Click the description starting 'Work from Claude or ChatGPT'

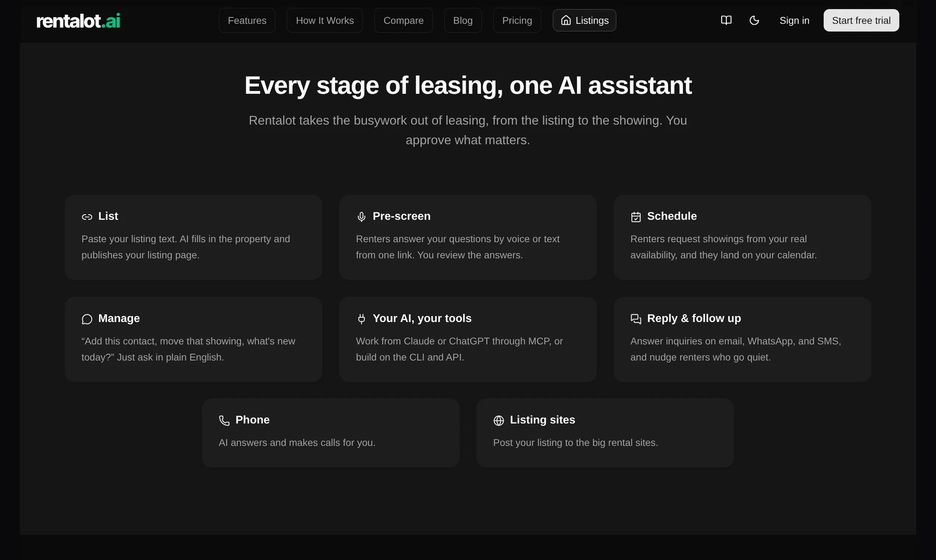459,349
